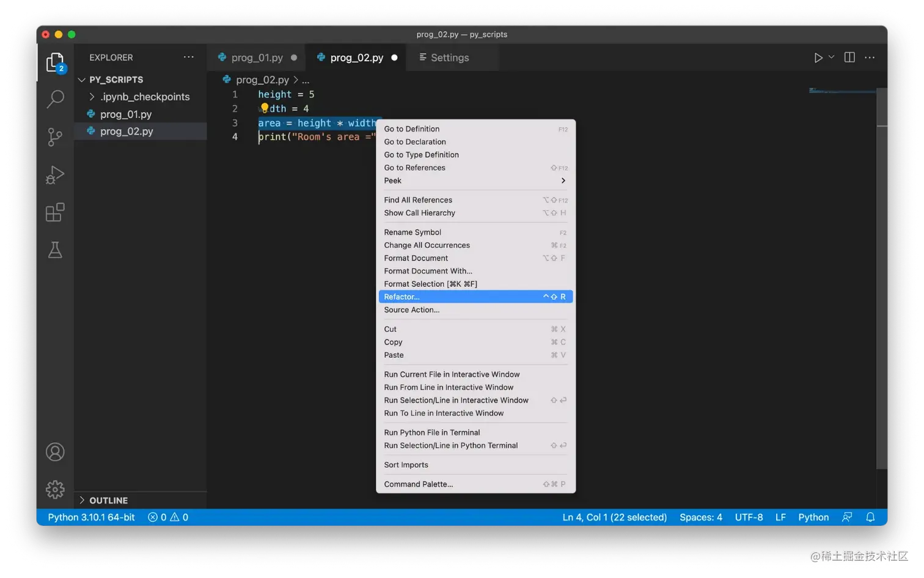Viewport: 924px width, 578px height.
Task: Choose Format Document menu entry
Action: (475, 258)
